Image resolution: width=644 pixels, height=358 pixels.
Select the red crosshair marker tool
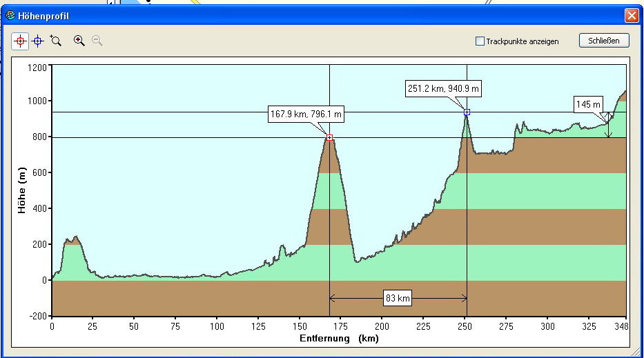click(20, 41)
